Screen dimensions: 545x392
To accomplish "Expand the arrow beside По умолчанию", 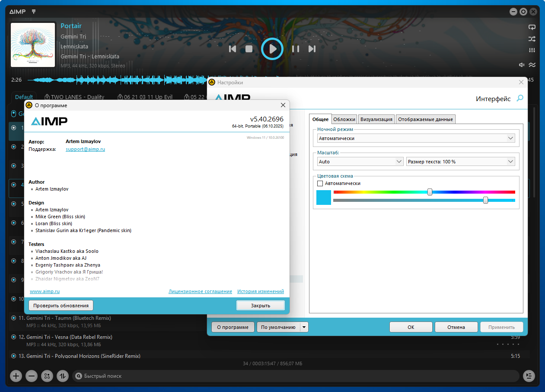I will coord(304,327).
